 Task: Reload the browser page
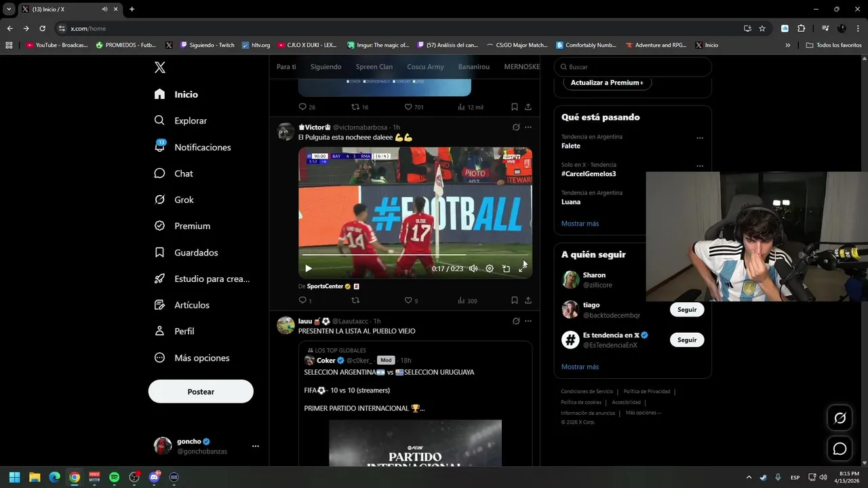[42, 28]
